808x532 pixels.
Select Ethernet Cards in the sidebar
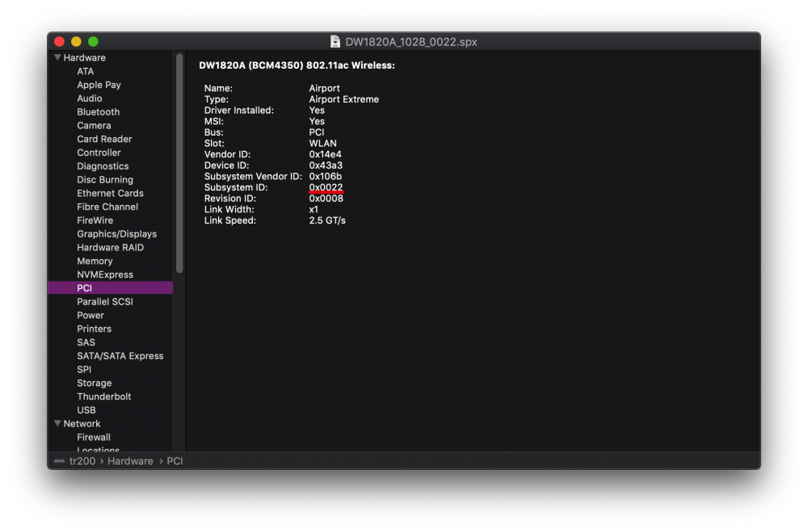coord(110,194)
